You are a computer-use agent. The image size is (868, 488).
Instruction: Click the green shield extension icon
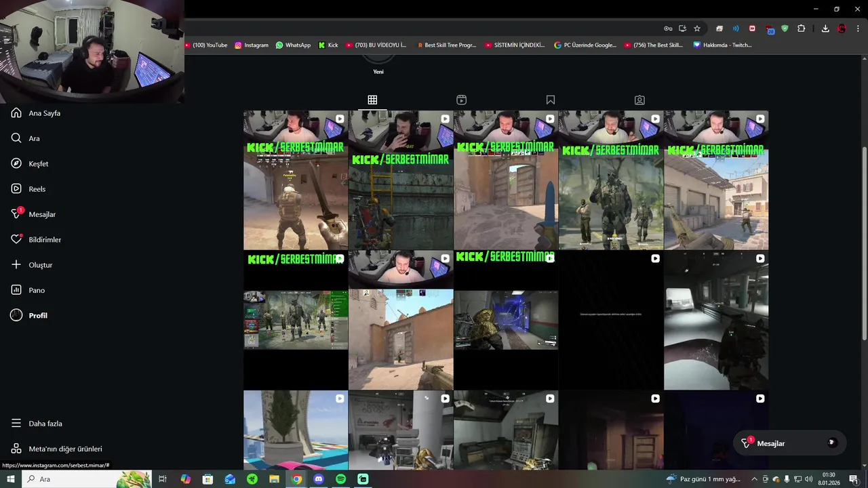785,28
